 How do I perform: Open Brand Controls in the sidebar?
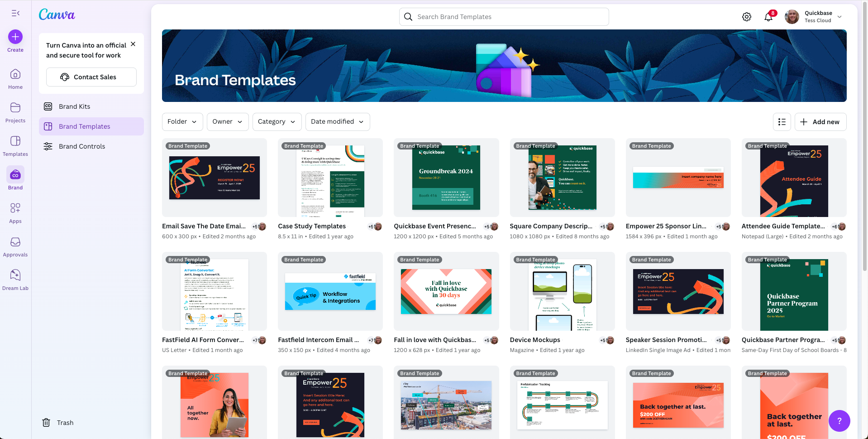click(91, 146)
